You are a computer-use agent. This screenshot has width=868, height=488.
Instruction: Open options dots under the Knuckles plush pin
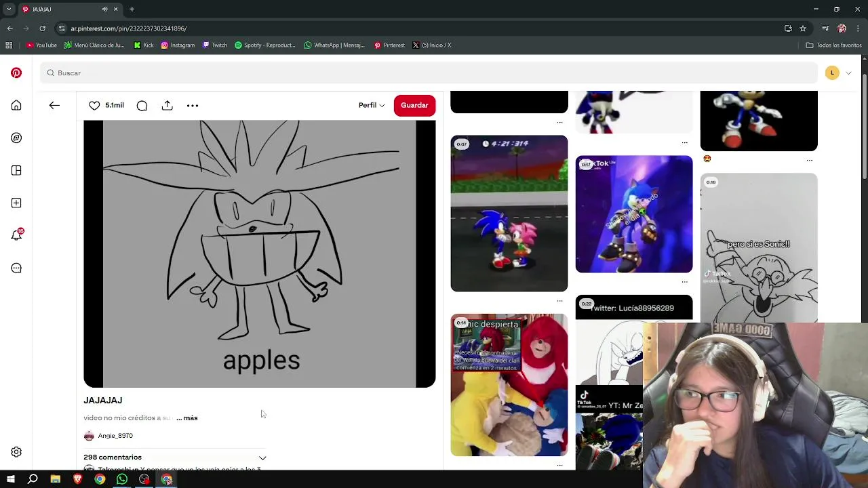click(560, 465)
